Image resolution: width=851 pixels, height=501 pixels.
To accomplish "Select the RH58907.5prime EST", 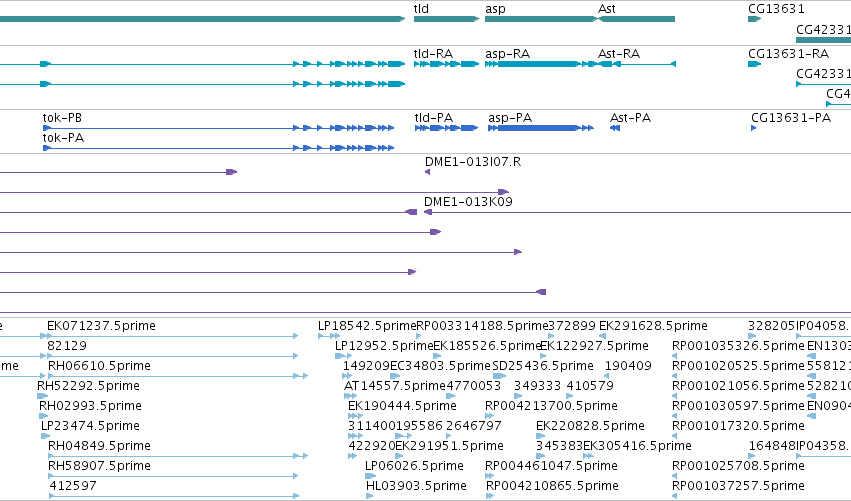I will click(x=99, y=466).
